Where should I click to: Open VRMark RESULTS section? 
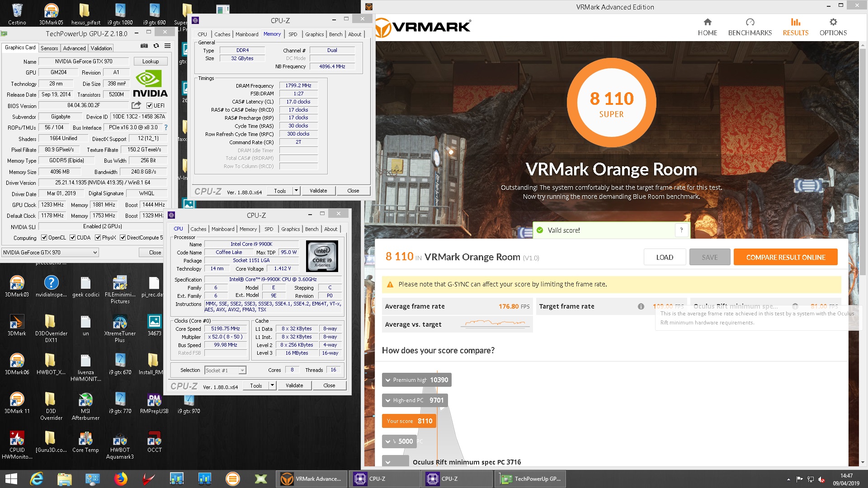click(x=796, y=27)
